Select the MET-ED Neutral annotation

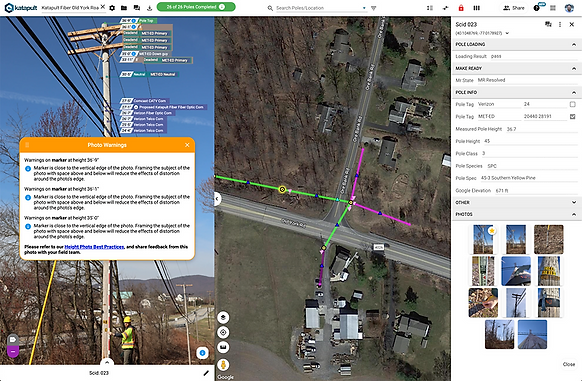(x=149, y=75)
